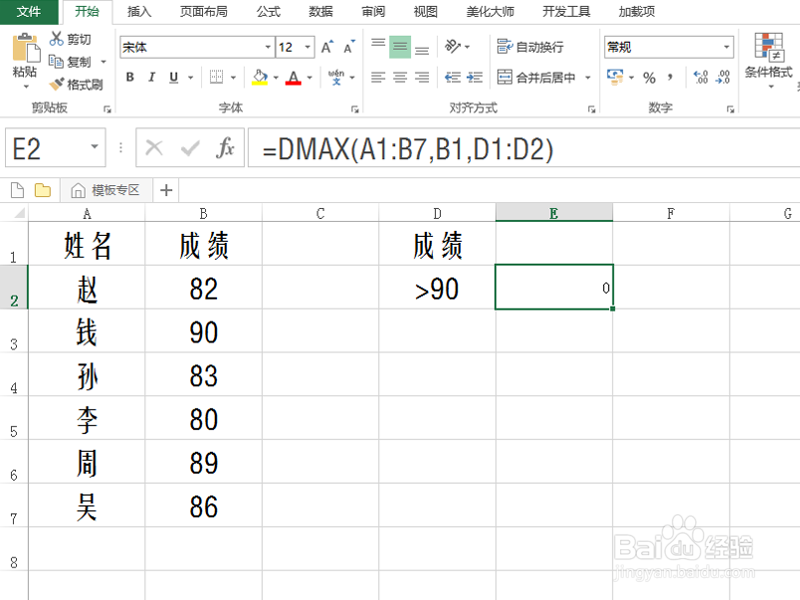Viewport: 800px width, 600px height.
Task: Toggle Bold formatting
Action: pos(130,77)
